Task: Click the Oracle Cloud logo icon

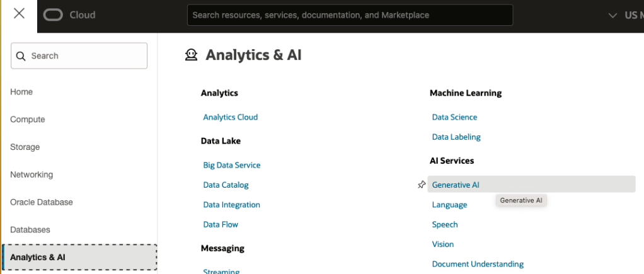Action: click(x=54, y=15)
